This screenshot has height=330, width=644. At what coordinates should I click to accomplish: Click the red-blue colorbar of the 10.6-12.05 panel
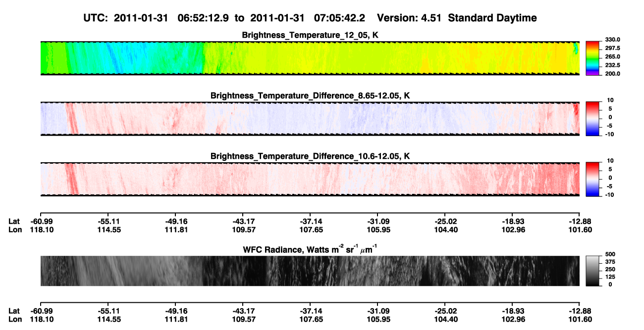593,179
